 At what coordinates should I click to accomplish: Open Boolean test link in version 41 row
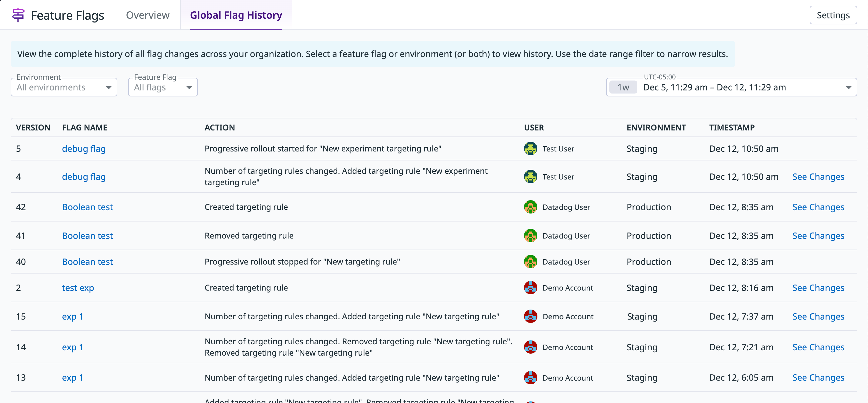pyautogui.click(x=87, y=236)
